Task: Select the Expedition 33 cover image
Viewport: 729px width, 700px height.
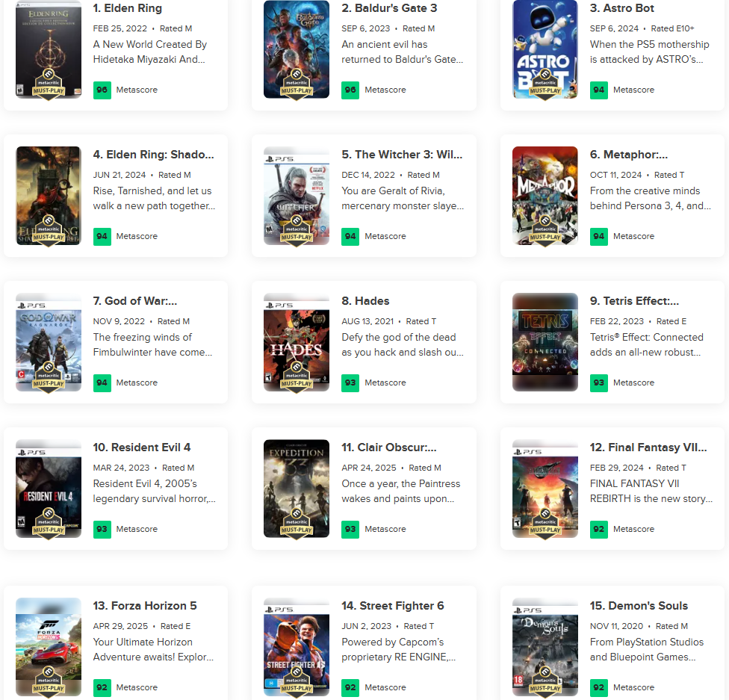Action: tap(297, 489)
